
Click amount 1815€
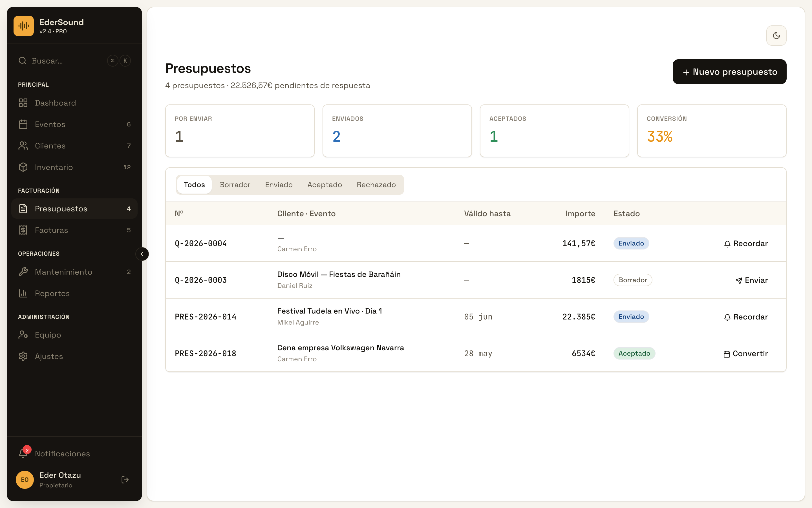coord(584,280)
